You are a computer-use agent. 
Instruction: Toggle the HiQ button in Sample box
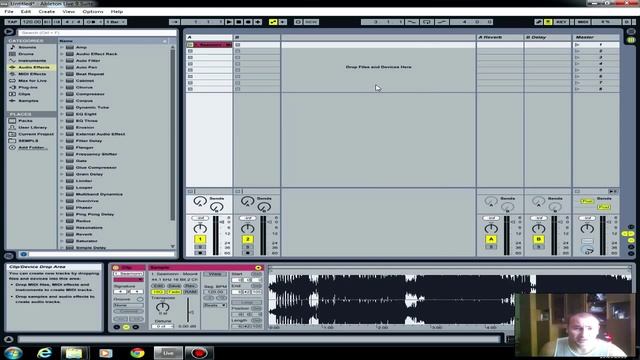click(158, 292)
